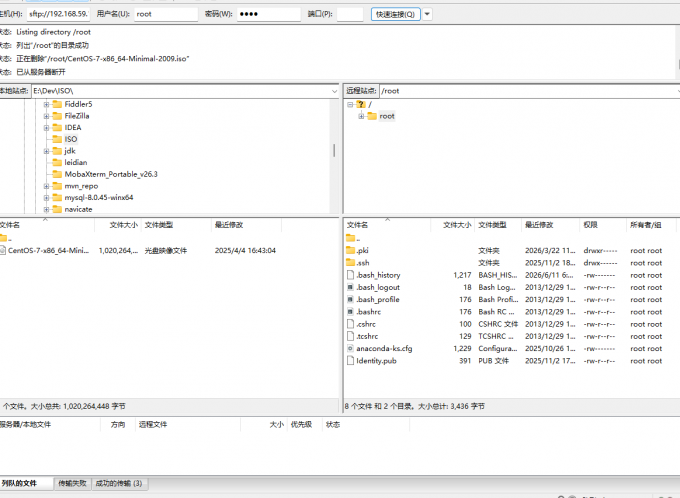The image size is (680, 498).
Task: Select the CentOS-7-x86_64-Mini... local file name
Action: coord(48,250)
